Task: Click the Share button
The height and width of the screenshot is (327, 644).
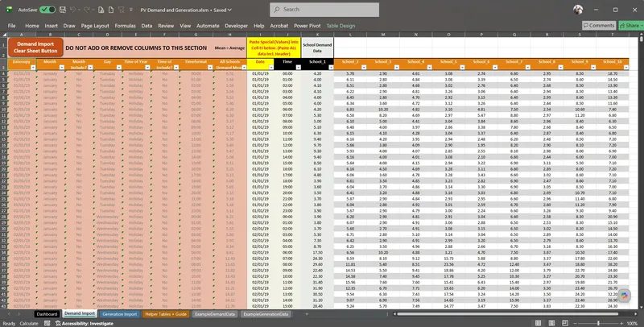Action: (631, 26)
